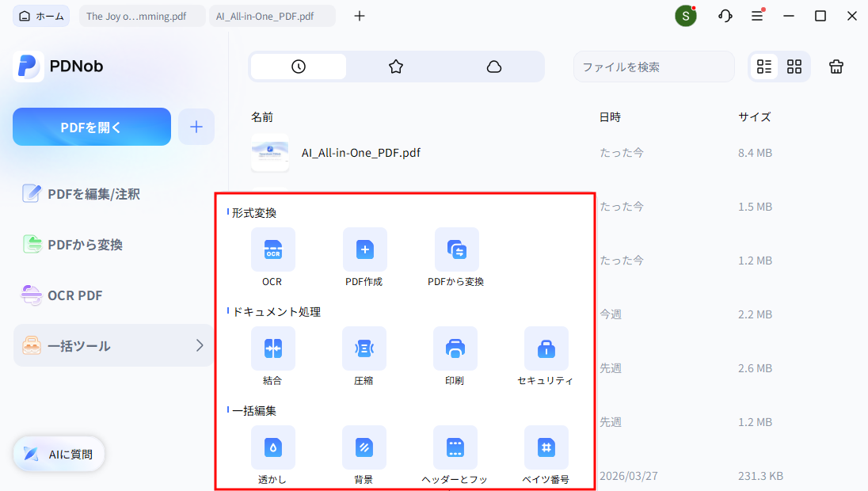Select the ベイツ番号 (Bates numbering) tool
This screenshot has height=491, width=868.
546,447
